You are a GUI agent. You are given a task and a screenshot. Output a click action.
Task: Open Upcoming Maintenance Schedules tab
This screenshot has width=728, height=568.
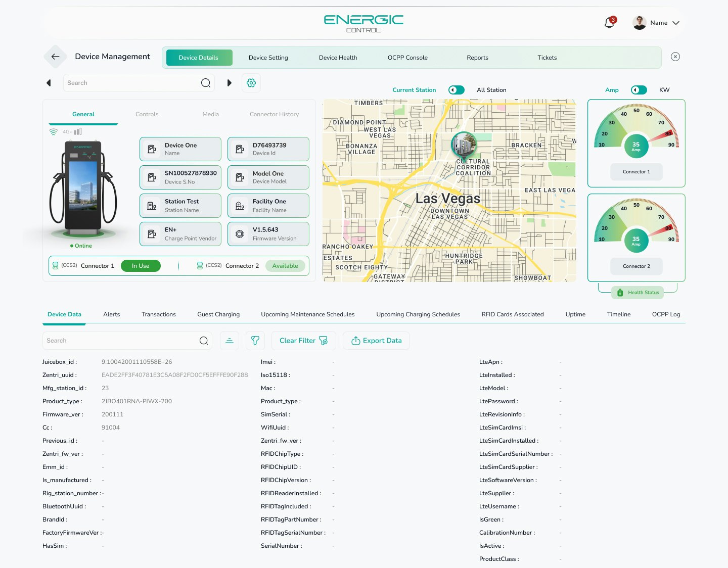click(x=308, y=314)
